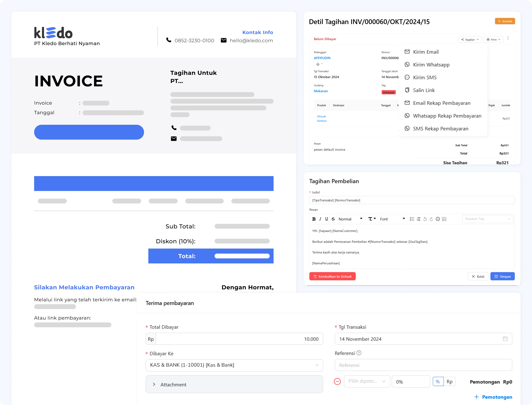The image size is (532, 405).
Task: Apply strikethrough formatting to message text
Action: coord(333,219)
